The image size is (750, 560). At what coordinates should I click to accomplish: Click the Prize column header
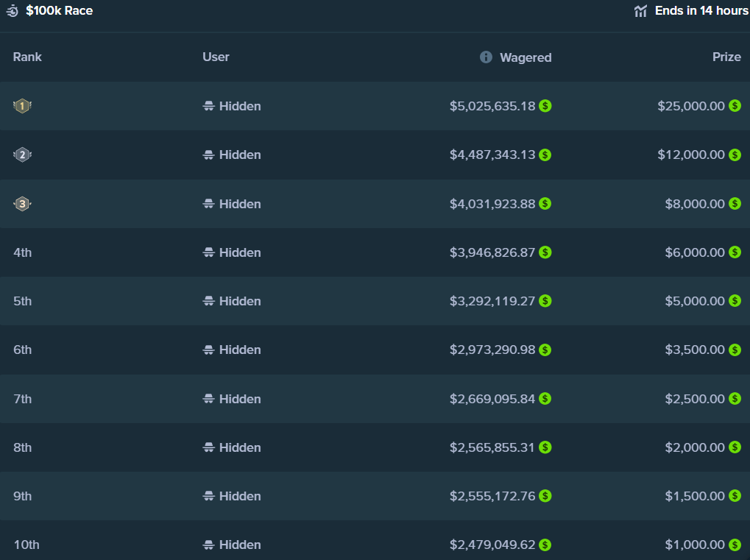(726, 57)
